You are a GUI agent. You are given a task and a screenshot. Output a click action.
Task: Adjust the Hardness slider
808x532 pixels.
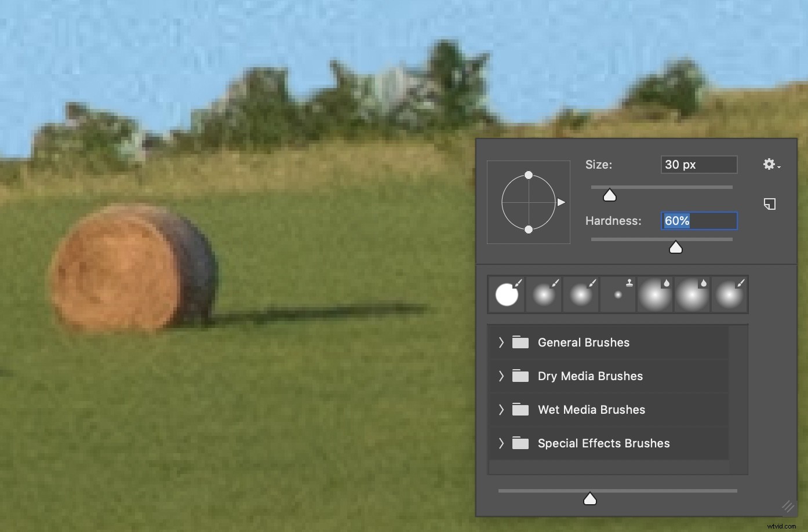[676, 247]
